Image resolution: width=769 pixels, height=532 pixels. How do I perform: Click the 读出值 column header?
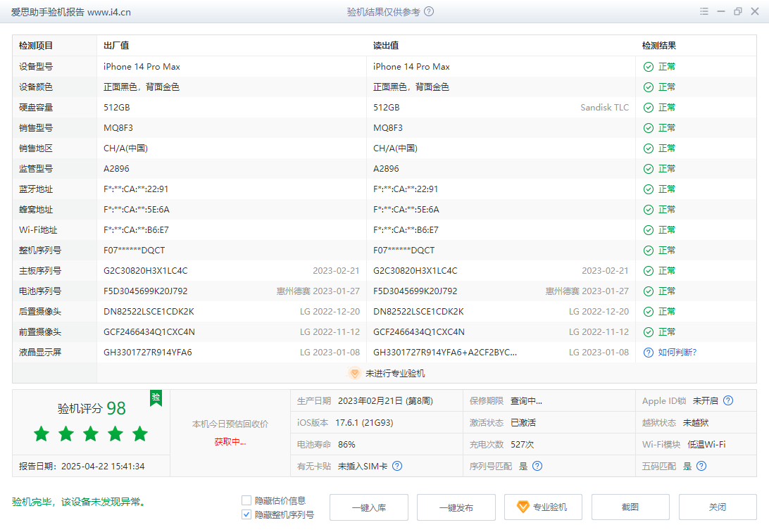click(386, 46)
